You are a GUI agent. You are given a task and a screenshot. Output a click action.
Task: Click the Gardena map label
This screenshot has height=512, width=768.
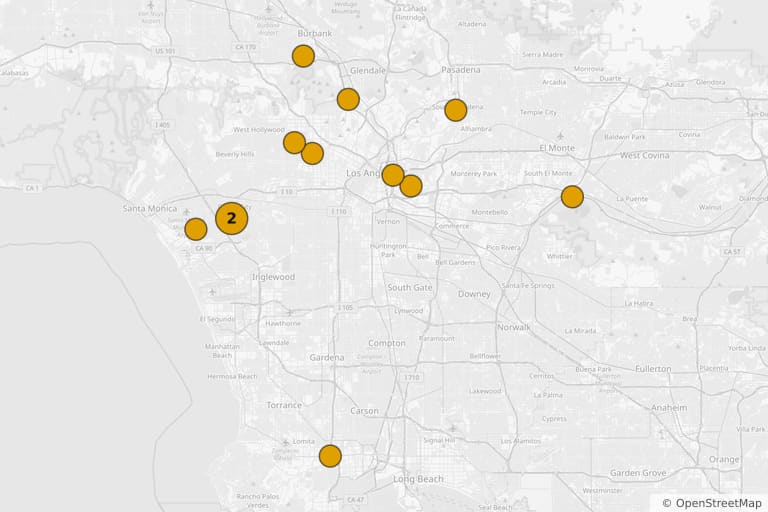click(x=327, y=358)
